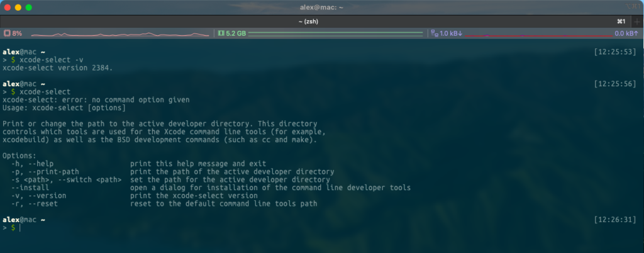This screenshot has width=644, height=253.
Task: Click the 5.2 GB memory value
Action: coord(236,33)
